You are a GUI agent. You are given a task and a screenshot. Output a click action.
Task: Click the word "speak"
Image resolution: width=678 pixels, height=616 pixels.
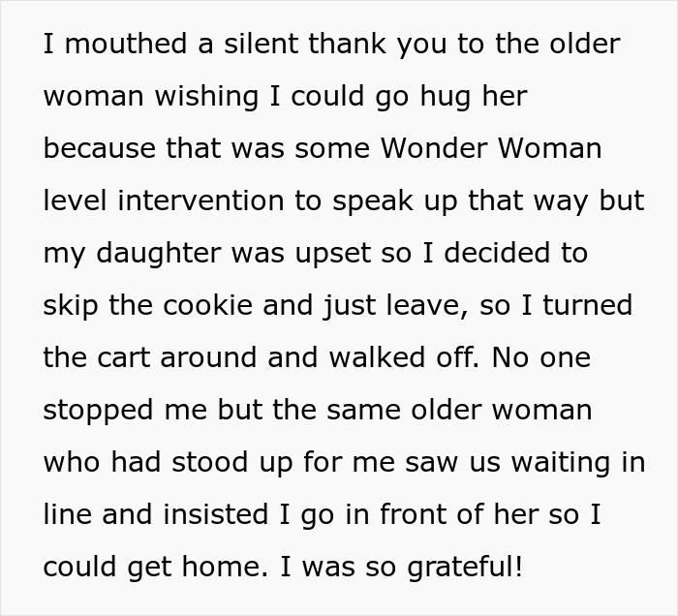point(373,201)
